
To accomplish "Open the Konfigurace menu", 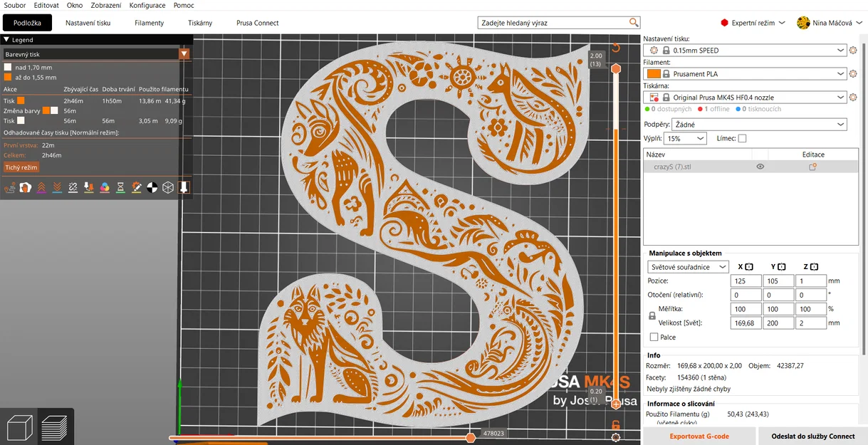I will pyautogui.click(x=147, y=5).
